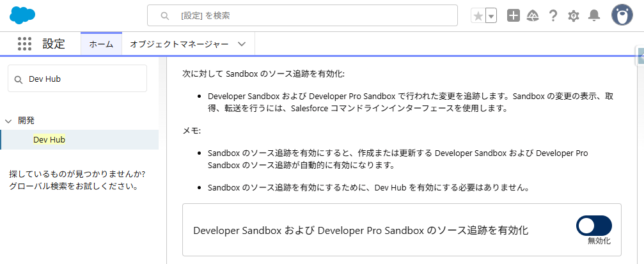
Task: Open the setup gear icon
Action: (x=574, y=16)
